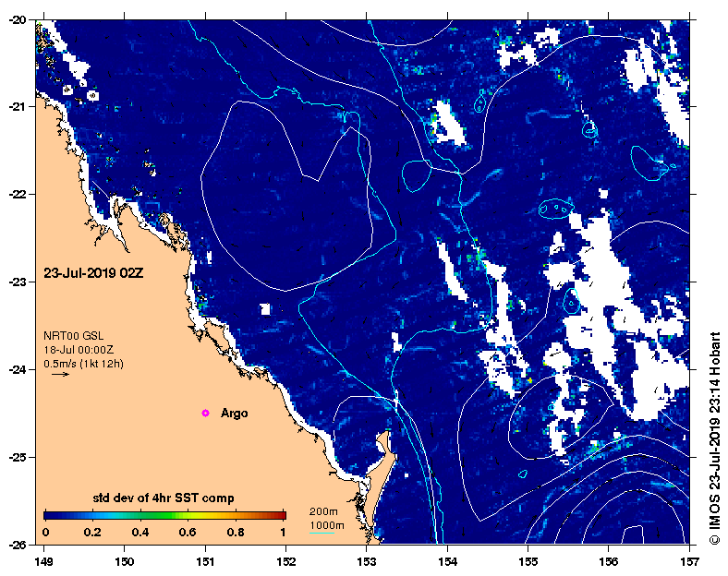Select the '23-Jul-2019 02Z' date label
The width and height of the screenshot is (728, 576).
tap(94, 273)
